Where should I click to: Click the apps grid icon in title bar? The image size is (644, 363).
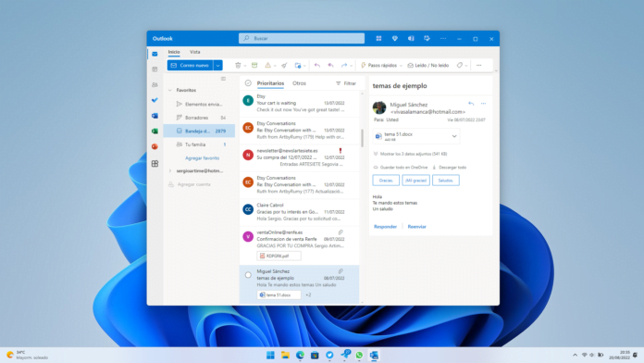(378, 39)
